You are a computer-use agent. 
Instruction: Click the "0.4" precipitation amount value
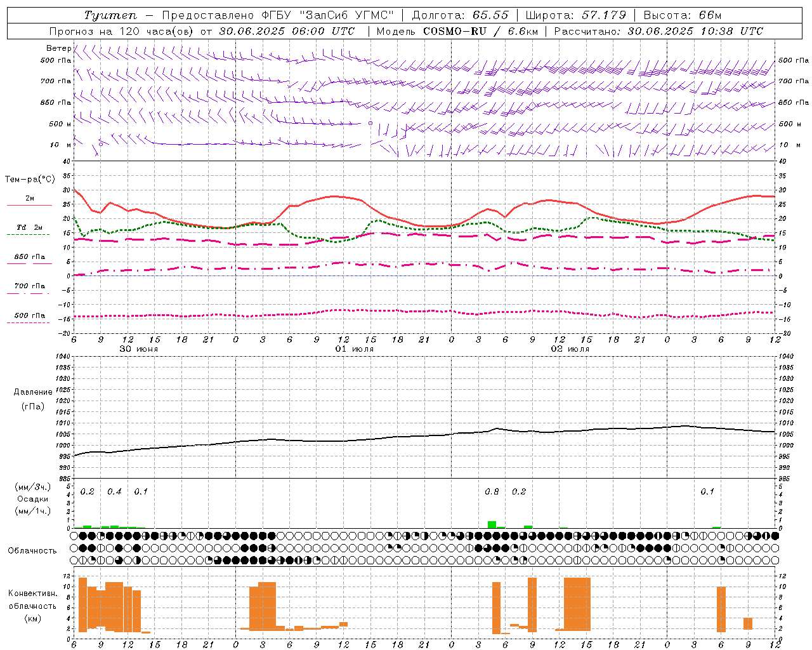[x=114, y=492]
